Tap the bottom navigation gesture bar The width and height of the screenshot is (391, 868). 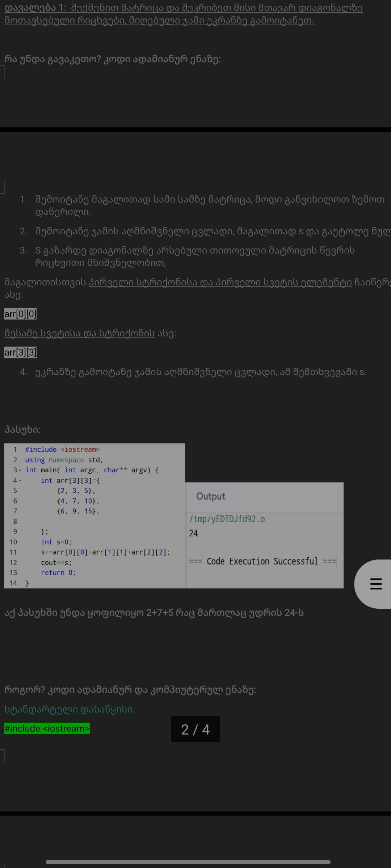click(x=188, y=862)
